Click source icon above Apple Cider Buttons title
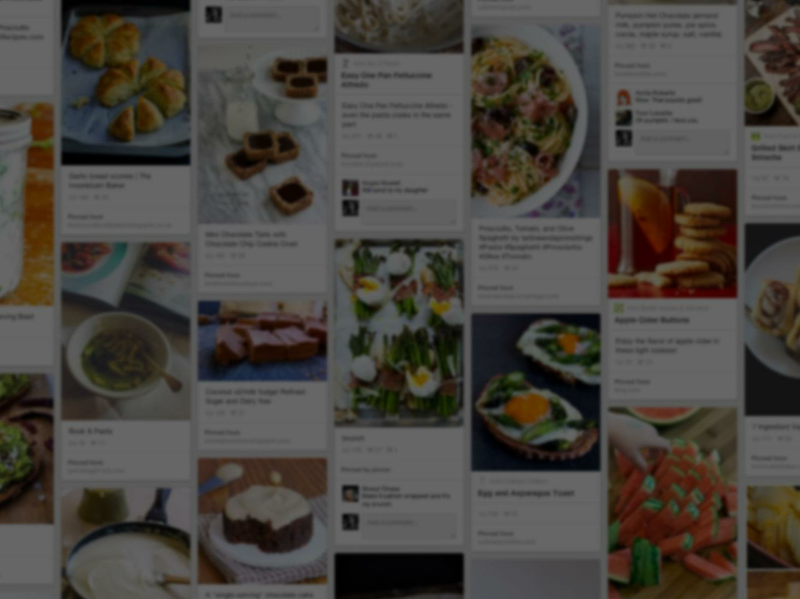800x599 pixels. point(618,308)
